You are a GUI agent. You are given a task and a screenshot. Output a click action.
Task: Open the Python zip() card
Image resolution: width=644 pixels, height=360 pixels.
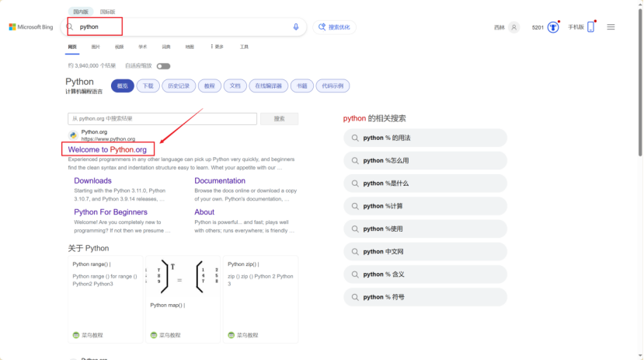click(x=261, y=299)
